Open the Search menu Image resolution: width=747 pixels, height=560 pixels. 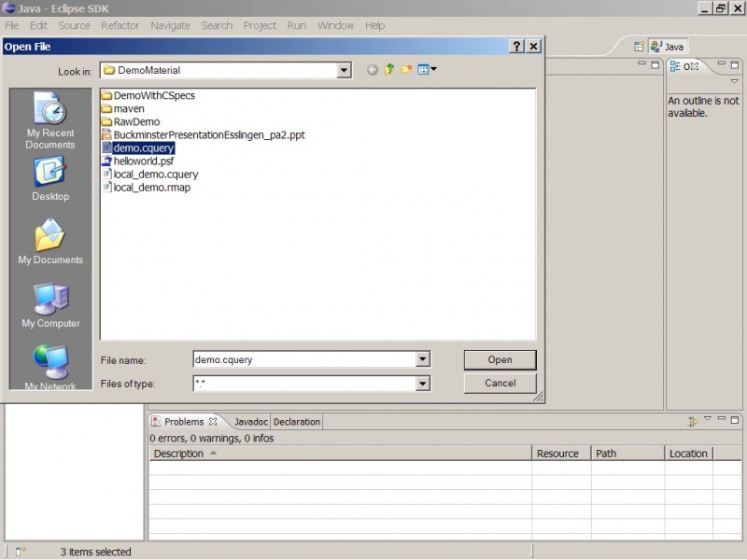click(x=217, y=26)
